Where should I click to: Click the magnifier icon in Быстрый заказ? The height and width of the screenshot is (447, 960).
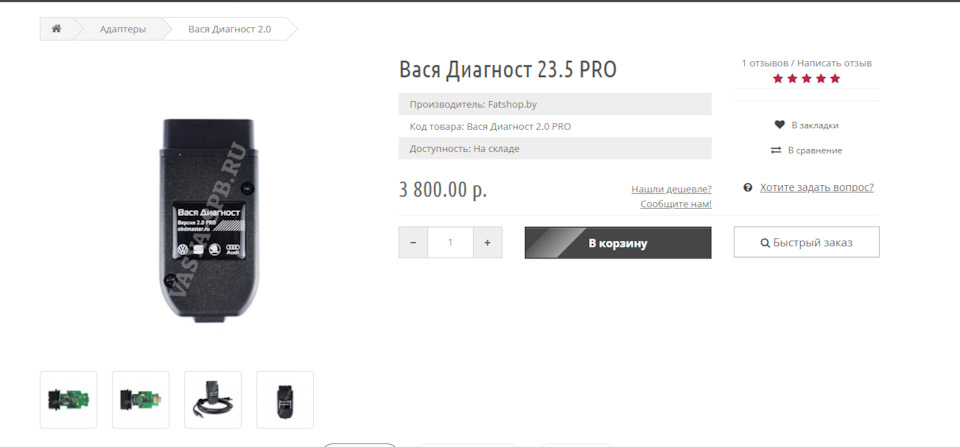(765, 242)
